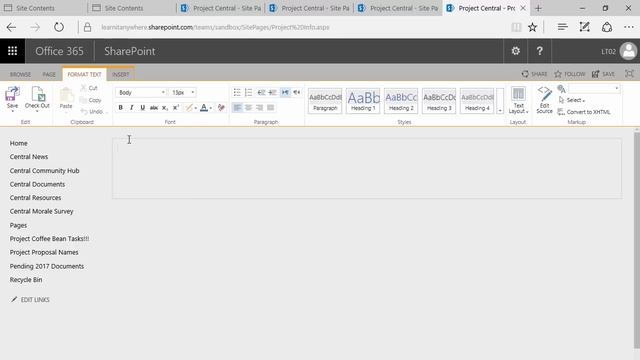
Task: Expand the font color dropdown arrow
Action: pos(211,108)
